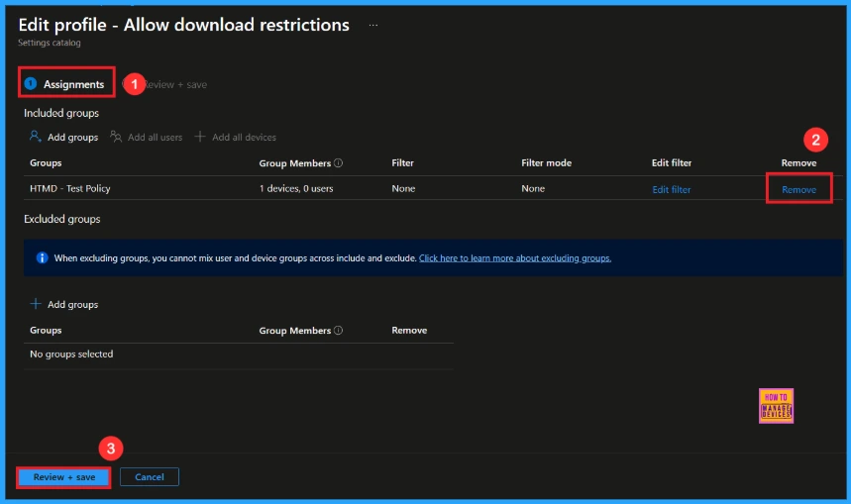
Task: Click the Assignments step number icon
Action: [31, 83]
